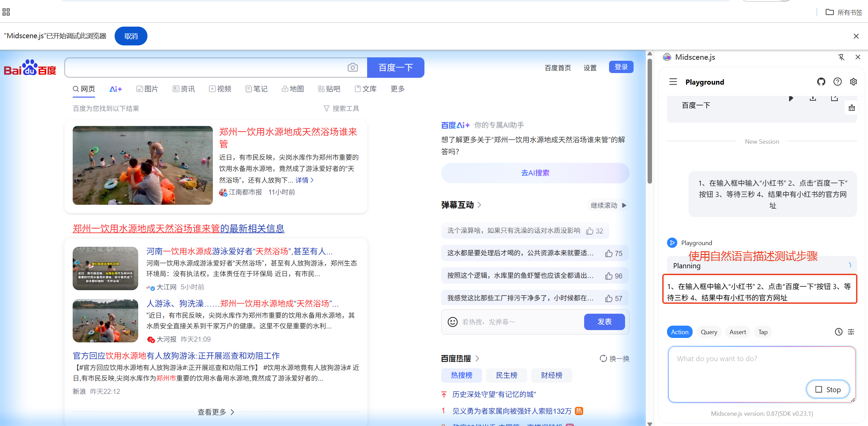Close the Midscene.js side panel
The width and height of the screenshot is (868, 426).
point(858,57)
